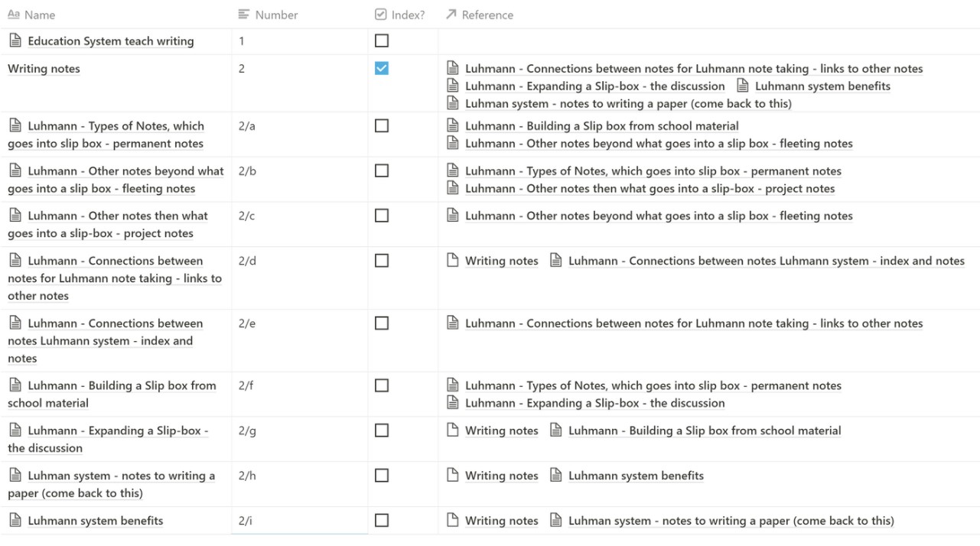Check the Index box in row 2/a
Image resolution: width=980 pixels, height=546 pixels.
pos(382,125)
